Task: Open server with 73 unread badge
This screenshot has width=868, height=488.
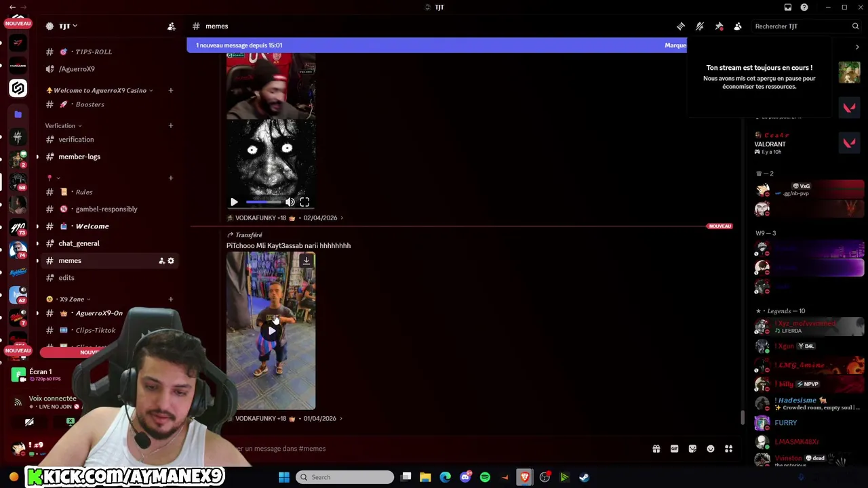Action: click(18, 228)
